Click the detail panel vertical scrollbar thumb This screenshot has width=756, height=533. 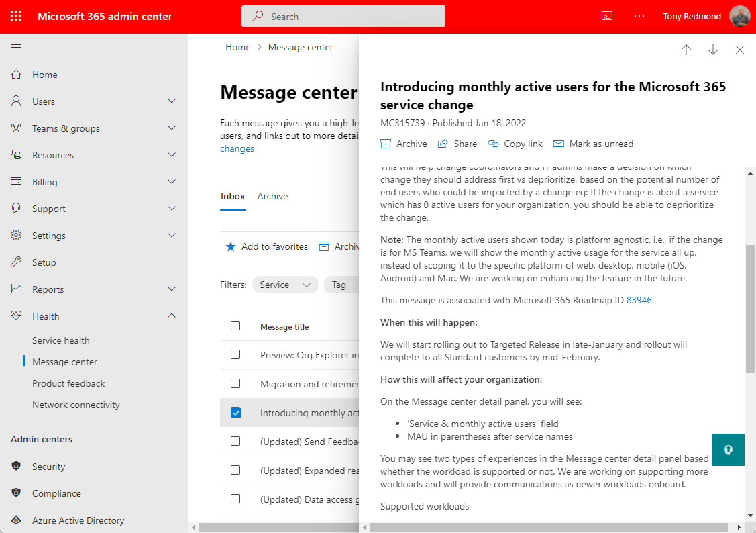pos(750,309)
